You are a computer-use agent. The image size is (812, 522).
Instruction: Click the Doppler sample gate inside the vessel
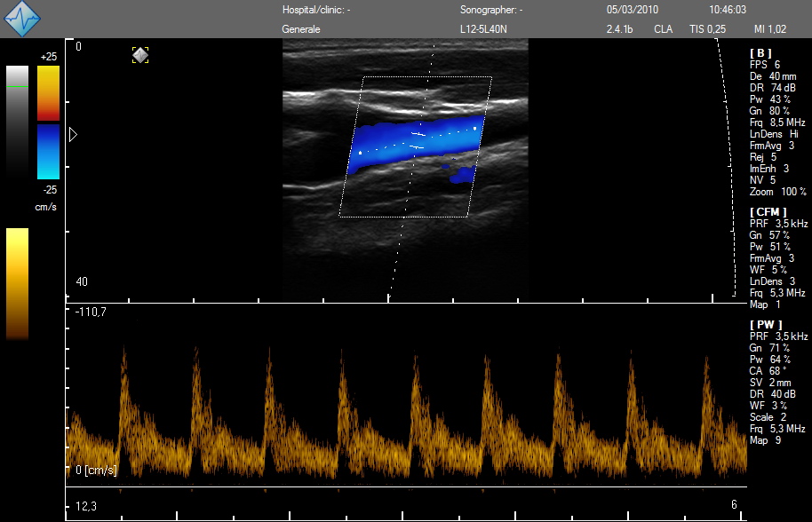pos(418,139)
